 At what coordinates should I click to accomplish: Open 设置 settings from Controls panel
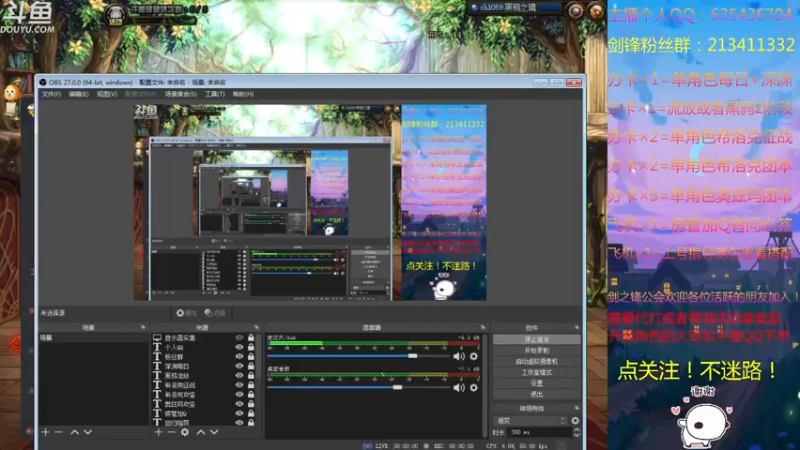tap(537, 383)
